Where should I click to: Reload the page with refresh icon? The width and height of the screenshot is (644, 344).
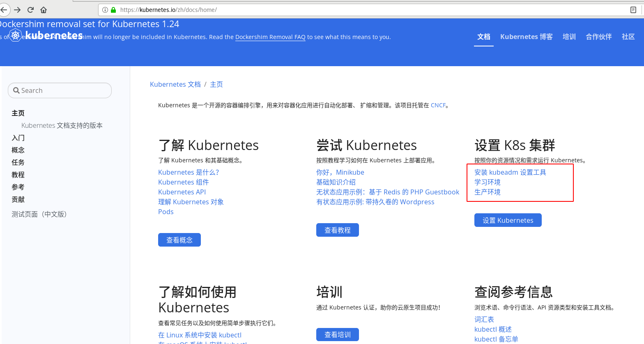pos(30,10)
